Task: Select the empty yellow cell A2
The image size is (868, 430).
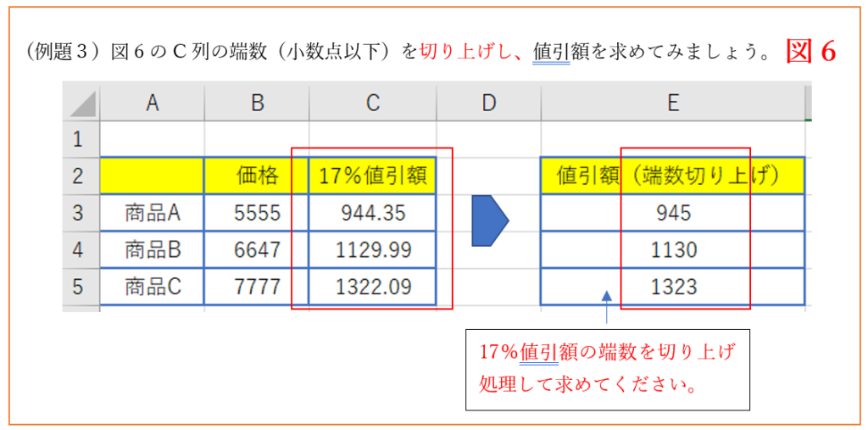Action: 153,176
